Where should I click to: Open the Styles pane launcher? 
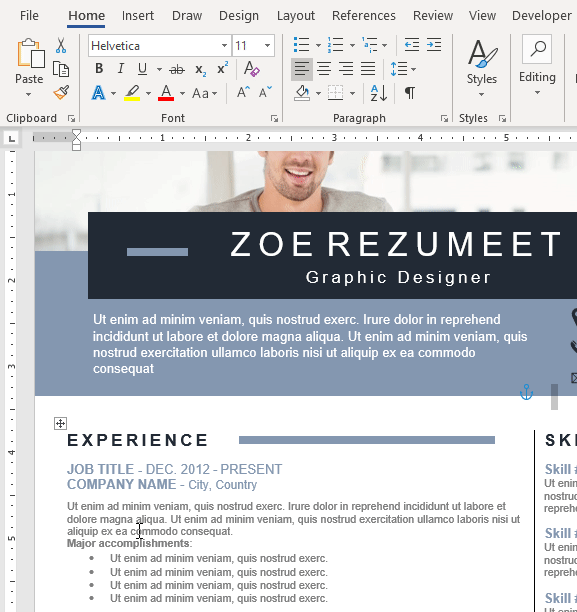(x=502, y=119)
